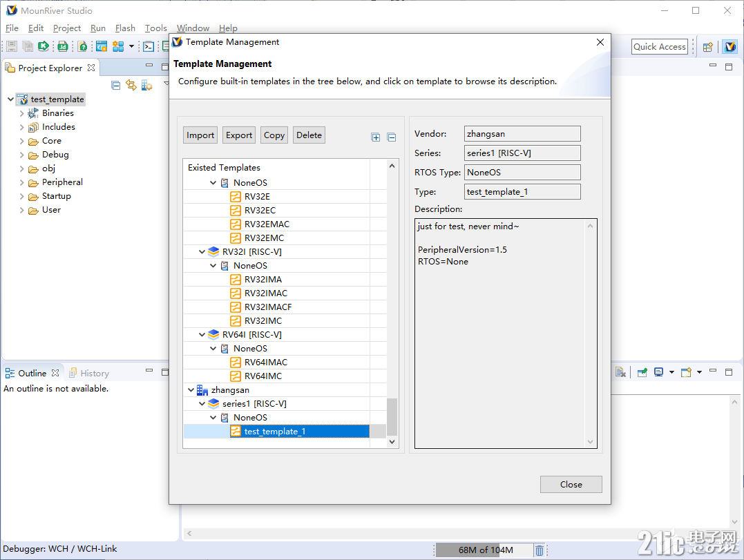The height and width of the screenshot is (560, 744).
Task: Click the Type field test_template_1
Action: point(522,191)
